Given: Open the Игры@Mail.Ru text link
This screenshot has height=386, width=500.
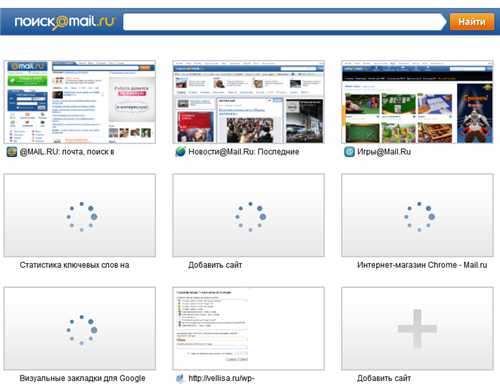Looking at the screenshot, I should [x=384, y=152].
